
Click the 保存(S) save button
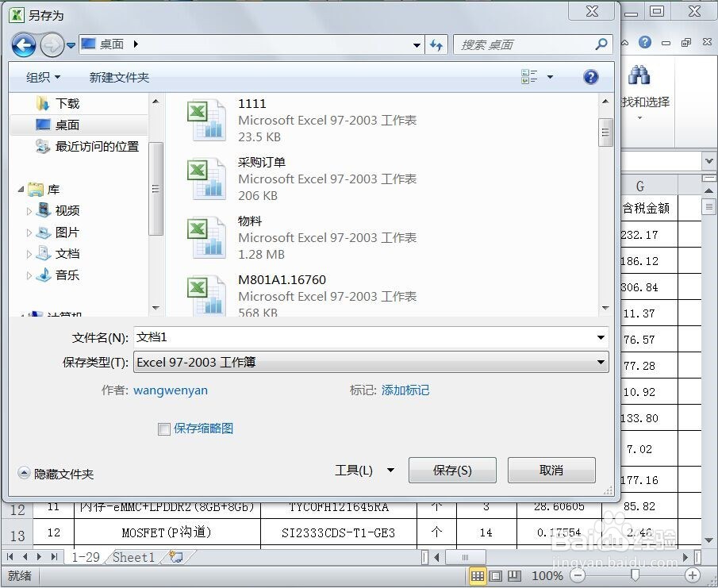point(451,470)
